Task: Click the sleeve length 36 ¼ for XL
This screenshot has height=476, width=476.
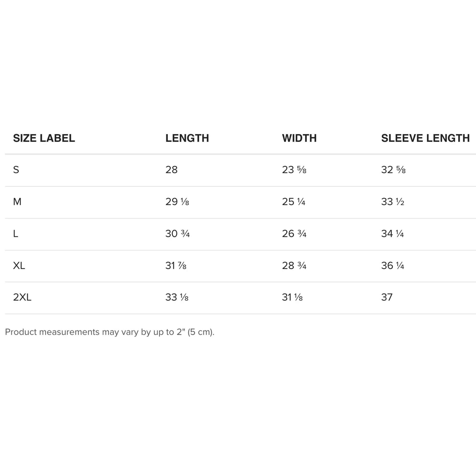Action: click(x=393, y=266)
